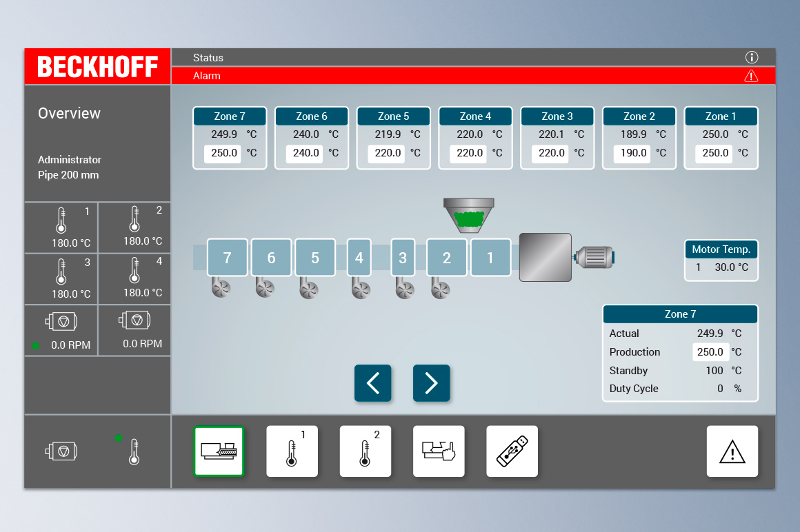Click the status info icon
800x532 pixels.
[x=751, y=58]
